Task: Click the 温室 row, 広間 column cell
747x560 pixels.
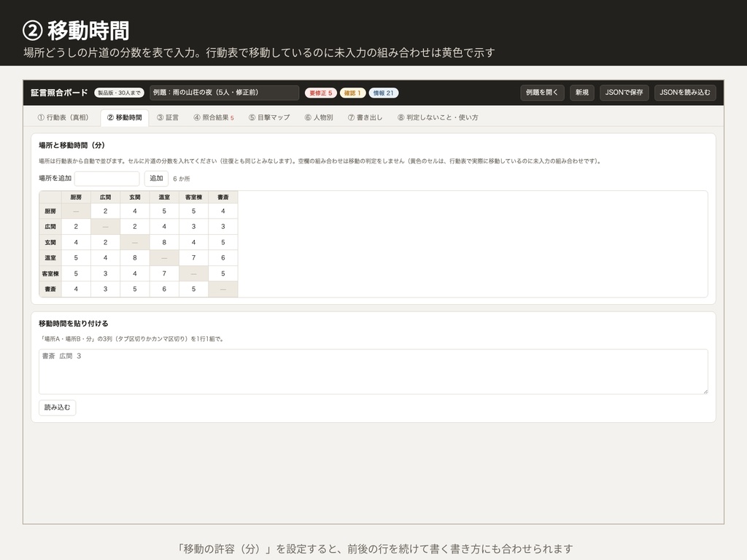Action: point(105,257)
